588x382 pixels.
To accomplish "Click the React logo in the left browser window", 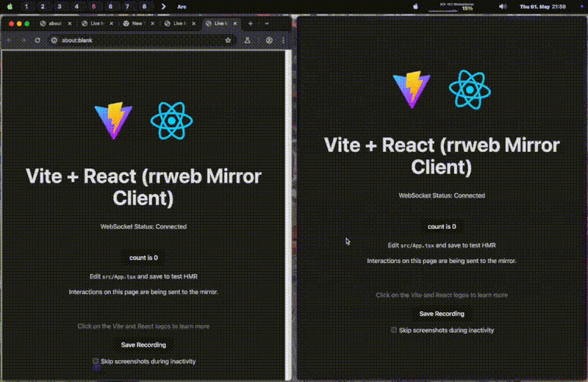I will [x=172, y=120].
